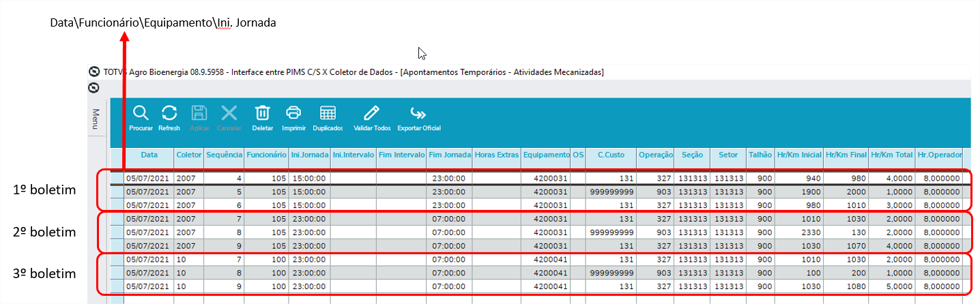Click Hr/Km Inicial value 2330
This screenshot has height=304, width=980.
[799, 232]
